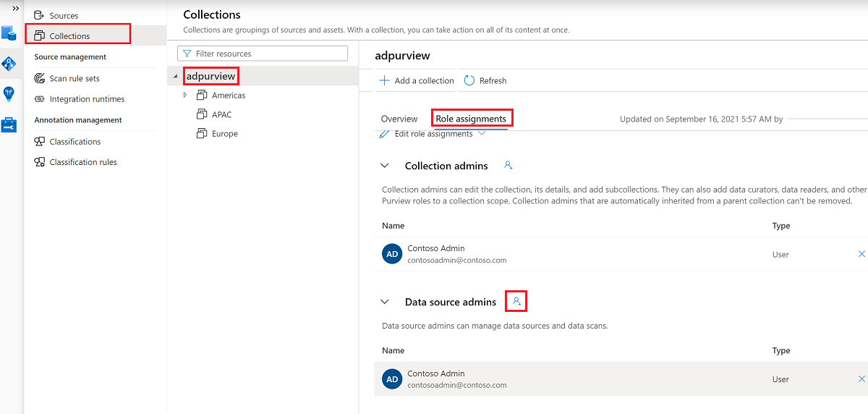
Task: Expand the Americas collection node
Action: click(185, 96)
